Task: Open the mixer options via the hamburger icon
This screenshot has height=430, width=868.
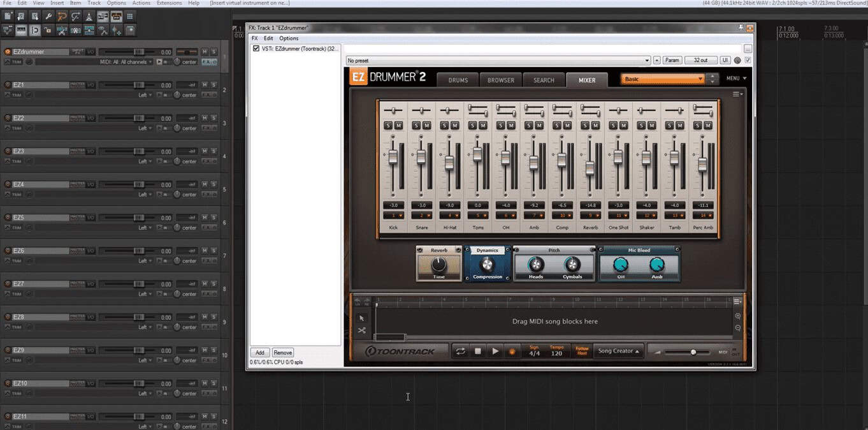Action: pos(737,93)
